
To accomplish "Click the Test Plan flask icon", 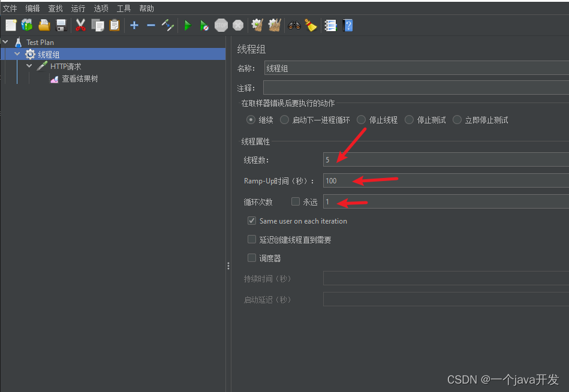I will pos(18,43).
